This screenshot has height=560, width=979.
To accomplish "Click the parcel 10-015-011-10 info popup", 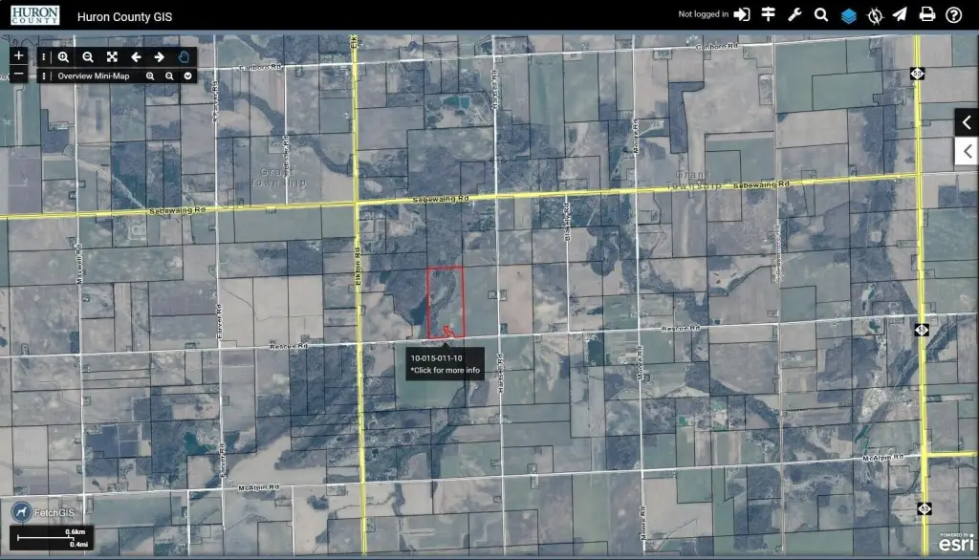I will point(446,363).
